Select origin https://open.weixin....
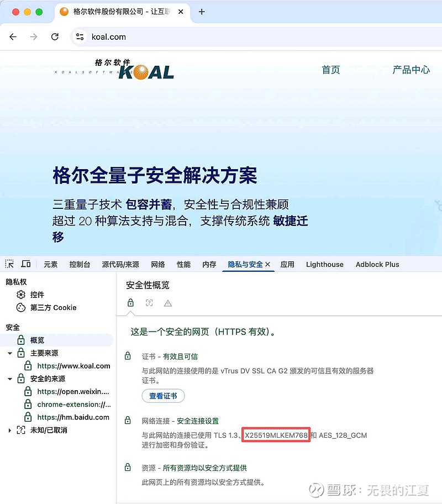Image resolution: width=442 pixels, height=504 pixels. (x=73, y=391)
